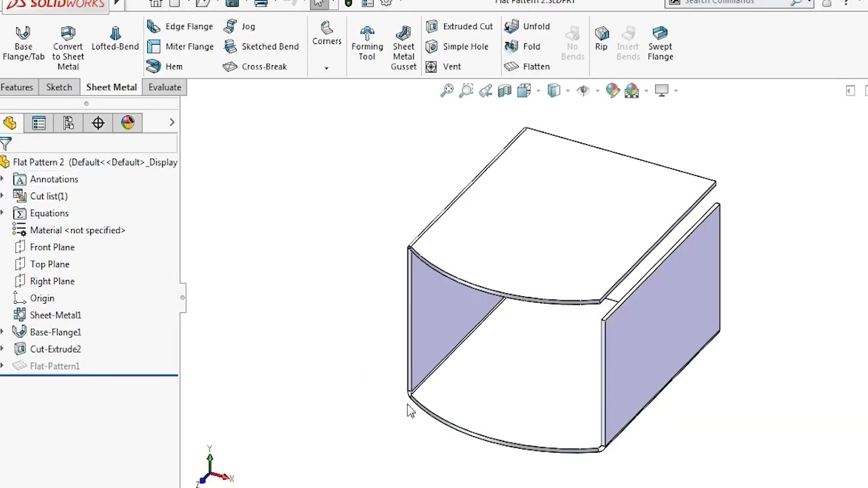Open the FeatureManager design tree tab
The image size is (868, 488).
9,123
